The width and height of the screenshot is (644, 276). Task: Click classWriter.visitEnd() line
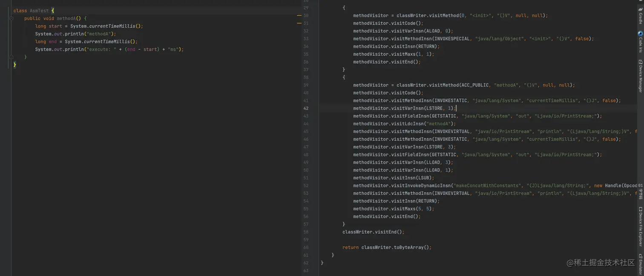(x=373, y=232)
